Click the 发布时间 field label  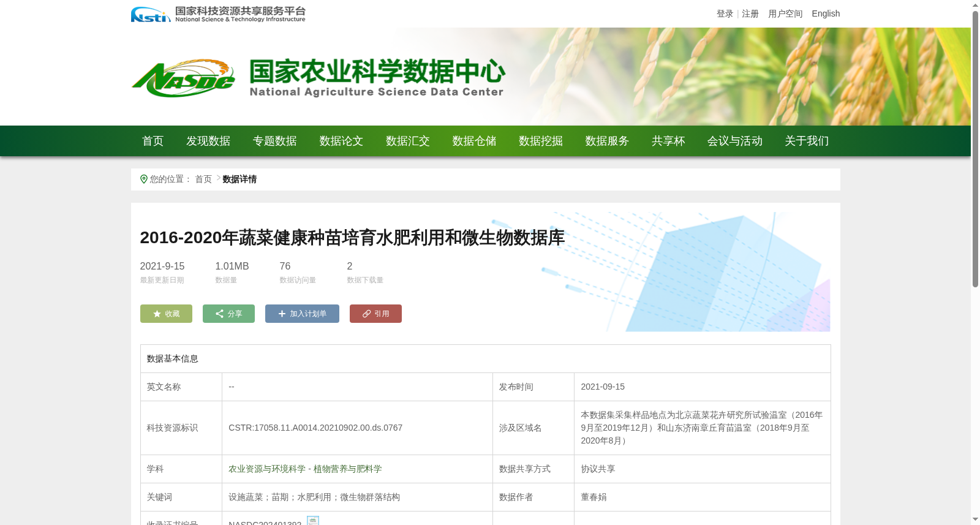click(516, 387)
